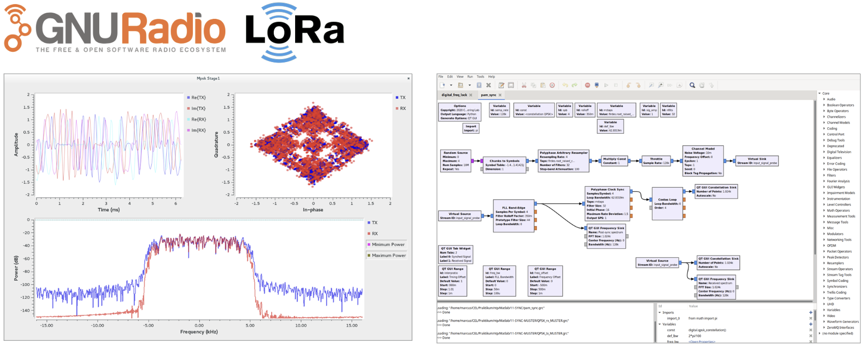The image size is (868, 349).
Task: Delete selected blocks with the red circle-X icon
Action: coord(552,85)
